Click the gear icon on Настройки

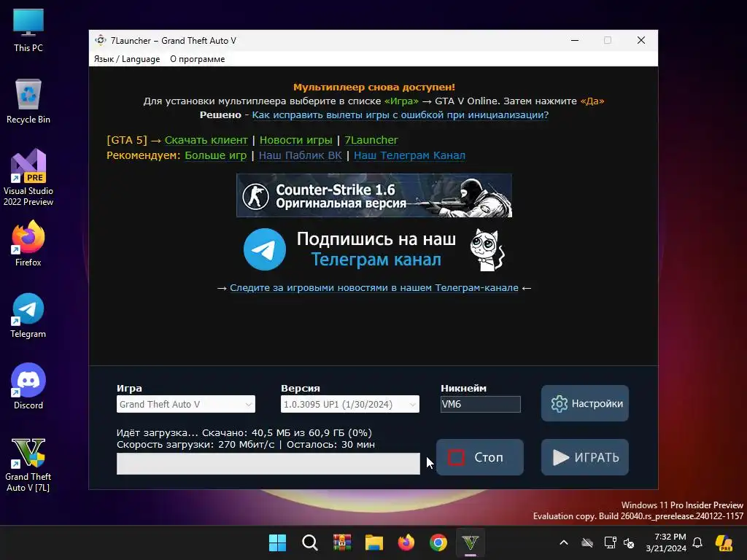click(x=559, y=404)
